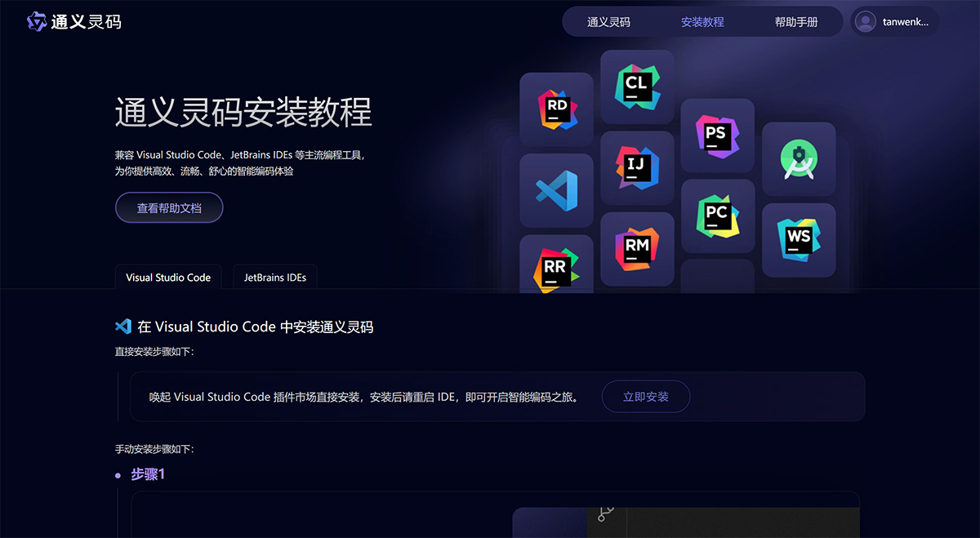Screen dimensions: 980x538
Task: Open the 帮助手册 navigation item
Action: click(x=798, y=21)
